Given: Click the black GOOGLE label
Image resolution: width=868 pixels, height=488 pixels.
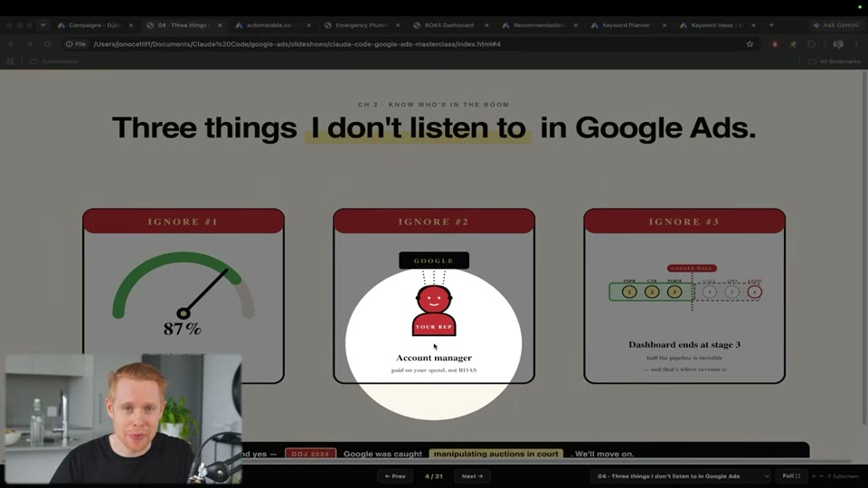Looking at the screenshot, I should [434, 260].
